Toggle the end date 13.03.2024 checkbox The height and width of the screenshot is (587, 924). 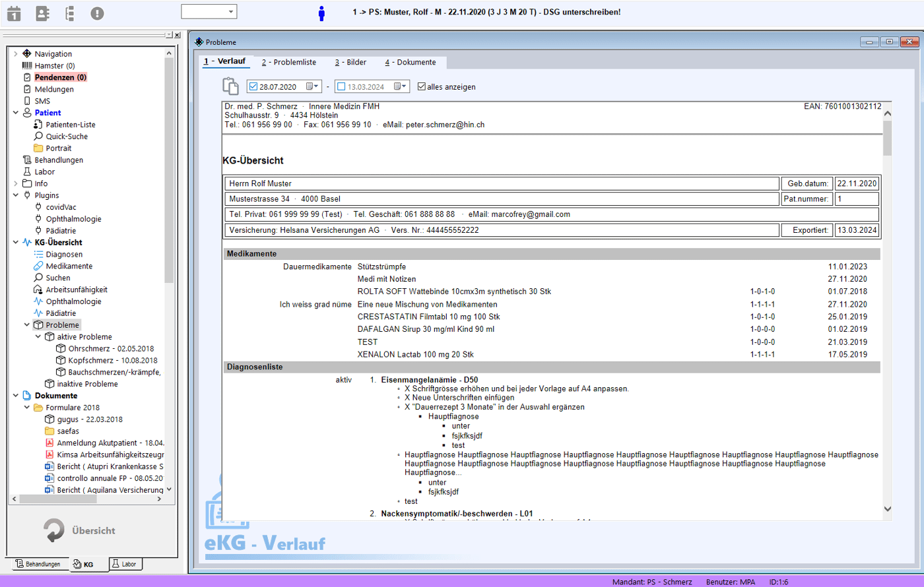pos(341,86)
